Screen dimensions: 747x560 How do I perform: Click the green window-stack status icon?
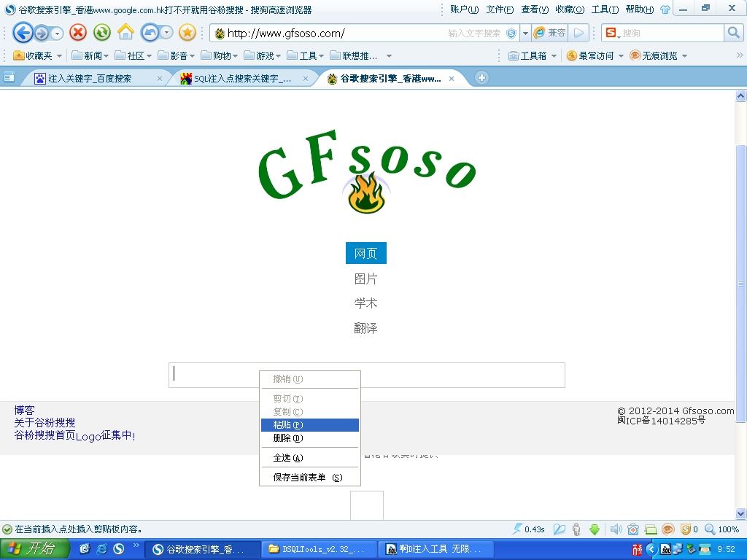coord(650,529)
